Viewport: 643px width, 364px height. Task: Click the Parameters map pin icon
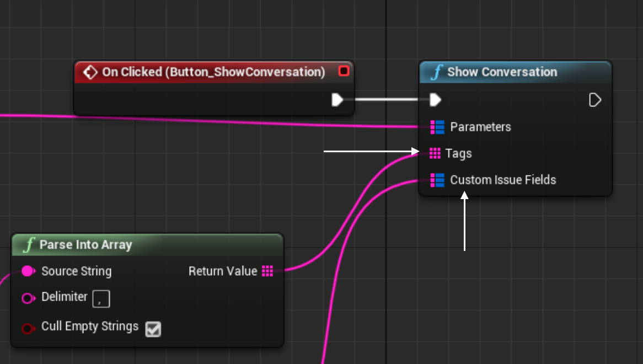(437, 127)
